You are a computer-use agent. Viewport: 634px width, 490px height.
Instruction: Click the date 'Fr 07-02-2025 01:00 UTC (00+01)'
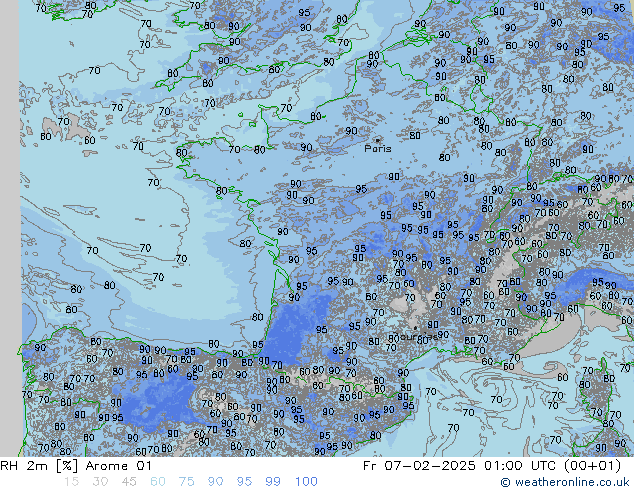pyautogui.click(x=492, y=466)
